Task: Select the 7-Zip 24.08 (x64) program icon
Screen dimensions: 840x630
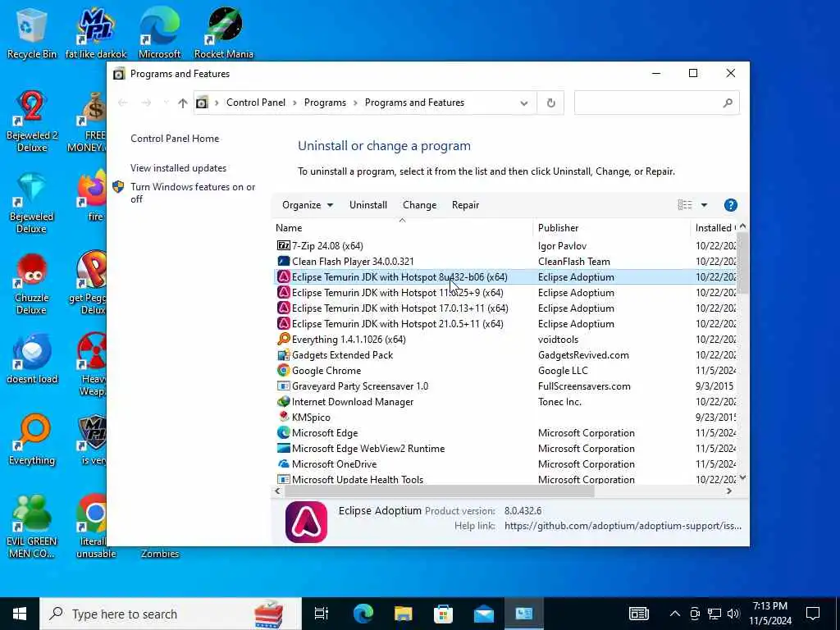Action: (x=283, y=246)
